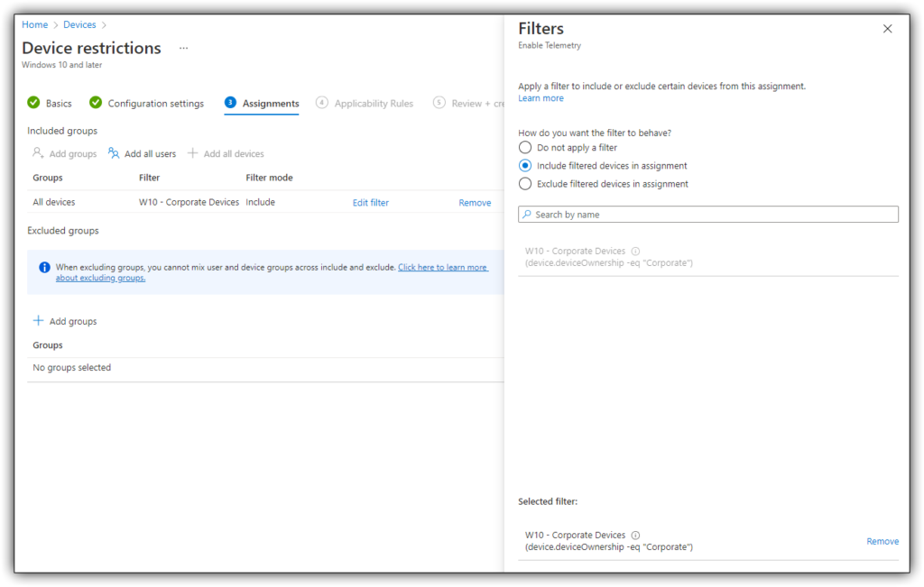Click the info icon beside greyed W10 filter in list
The image size is (924, 587).
[x=636, y=251]
